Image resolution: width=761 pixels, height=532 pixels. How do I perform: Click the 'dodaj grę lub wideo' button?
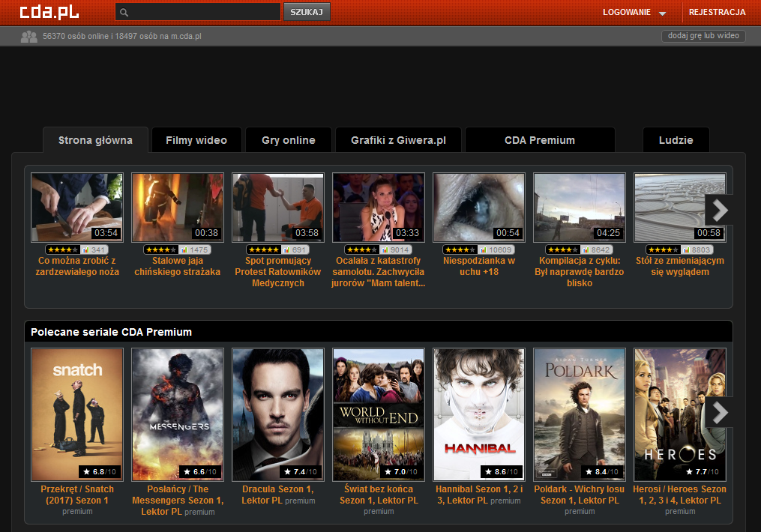703,36
